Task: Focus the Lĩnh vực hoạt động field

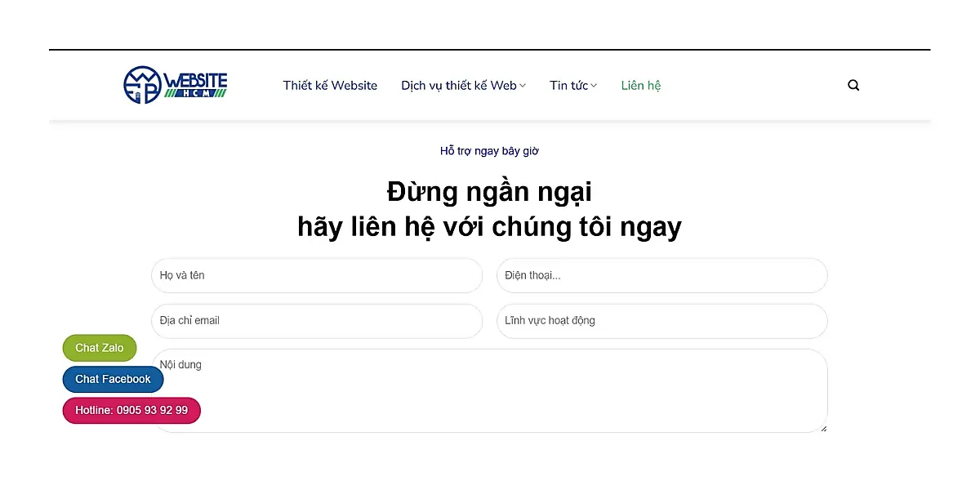Action: 661,320
